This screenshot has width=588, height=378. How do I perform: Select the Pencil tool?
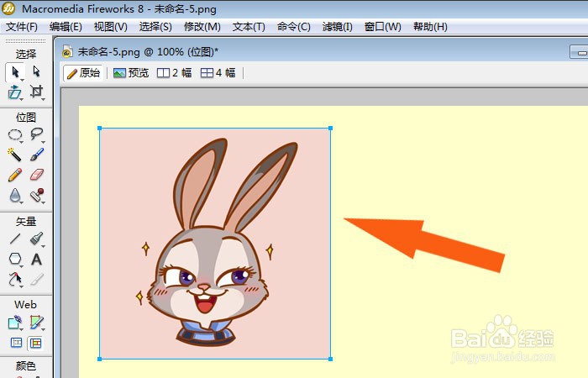coord(15,175)
